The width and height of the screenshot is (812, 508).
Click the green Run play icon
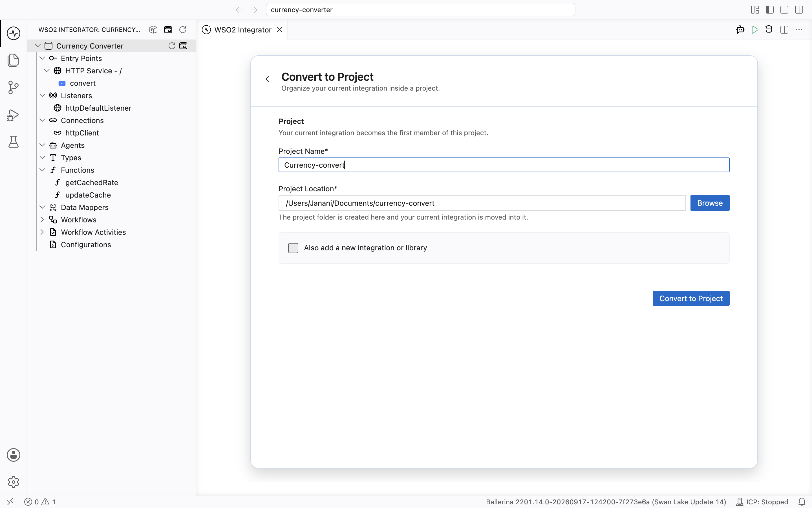[x=755, y=30]
